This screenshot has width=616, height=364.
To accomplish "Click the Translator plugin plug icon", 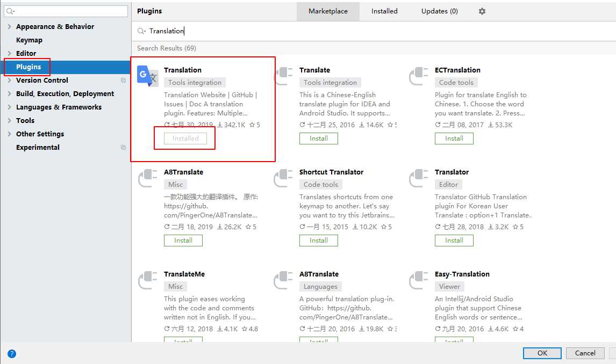I will 419,178.
